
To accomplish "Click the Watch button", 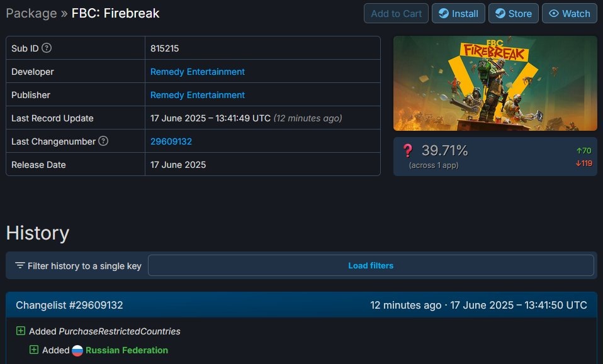I will pos(570,13).
